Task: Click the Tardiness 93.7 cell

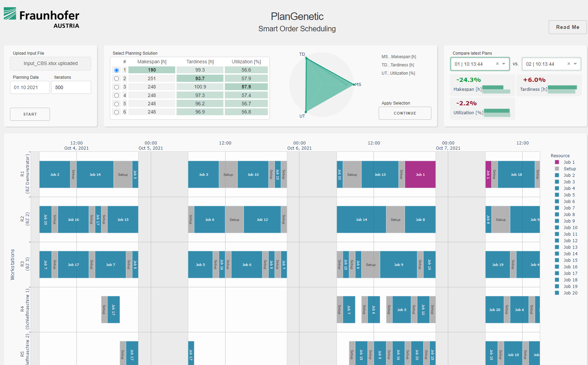Action: (x=200, y=79)
